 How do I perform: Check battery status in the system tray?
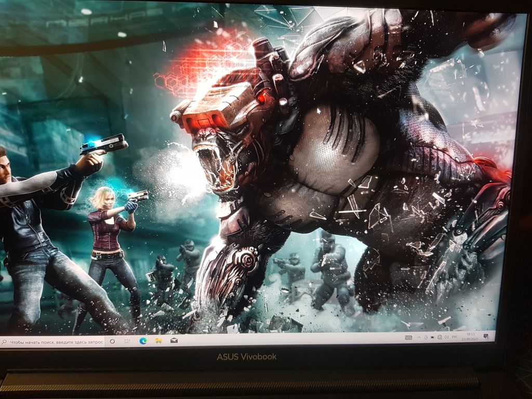click(432, 337)
